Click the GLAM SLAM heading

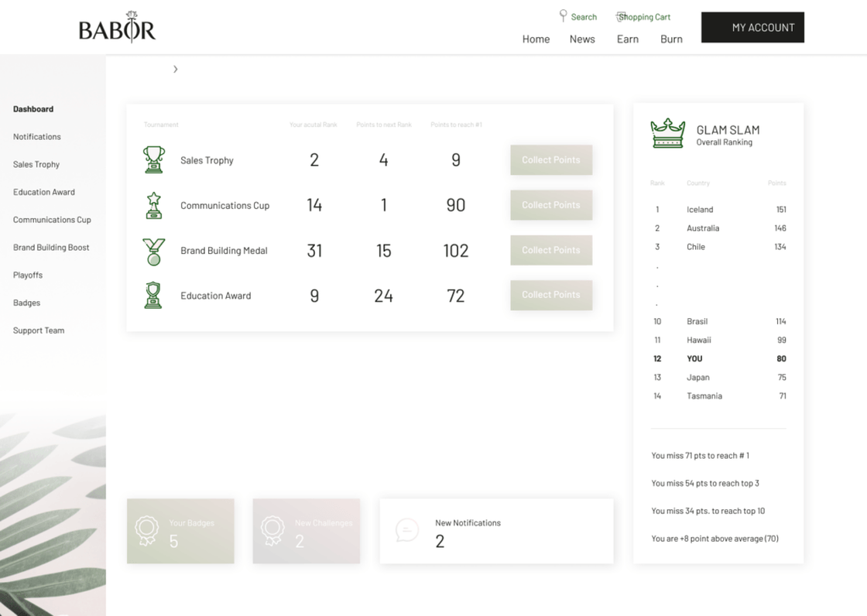coord(728,130)
